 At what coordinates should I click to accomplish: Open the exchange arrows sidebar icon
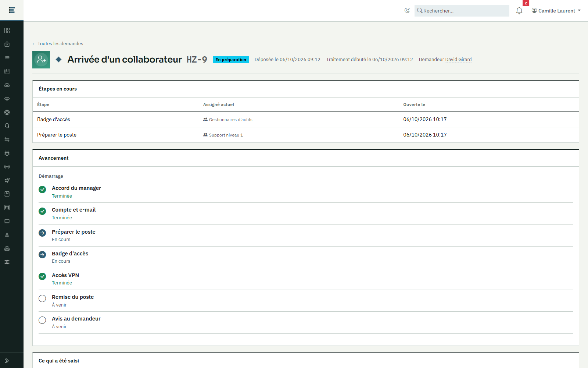(x=7, y=139)
